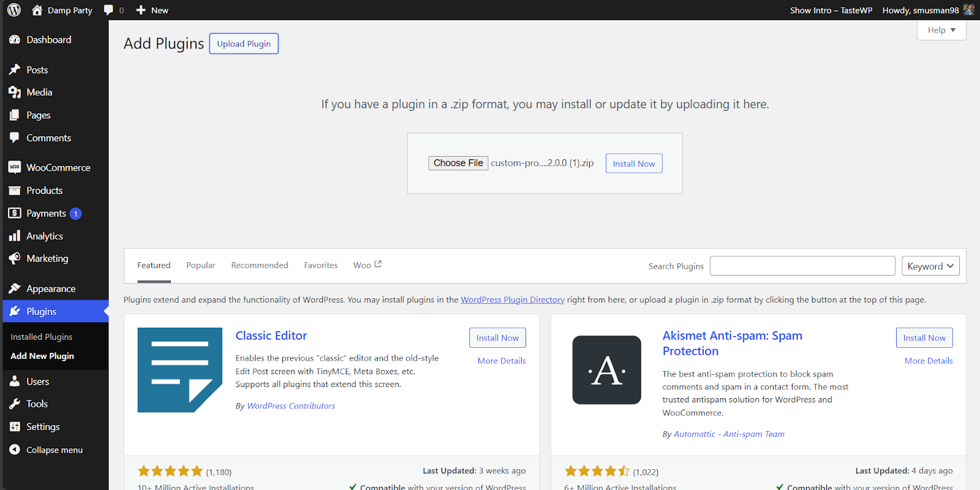Click the Akismet plugin logo thumbnail
The width and height of the screenshot is (980, 490).
click(x=607, y=370)
